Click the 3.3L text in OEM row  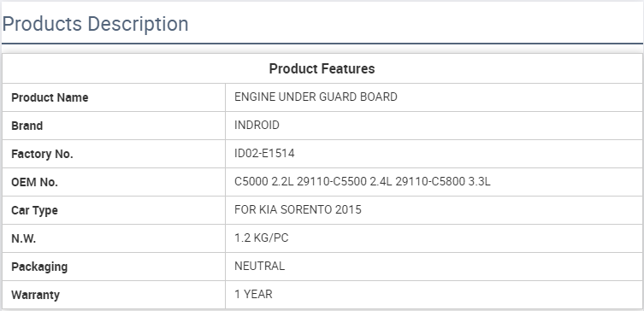point(479,181)
